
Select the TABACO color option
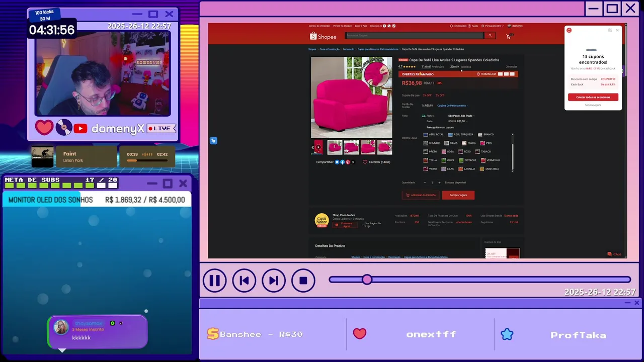483,151
